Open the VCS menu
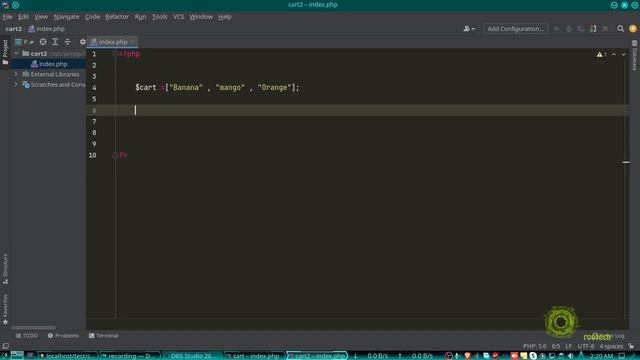 (x=178, y=17)
